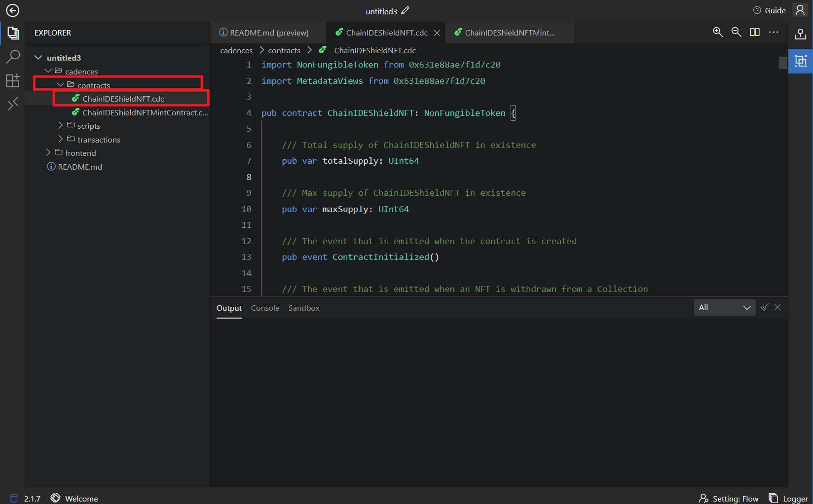The height and width of the screenshot is (504, 813).
Task: Switch to the Console tab
Action: click(x=265, y=308)
